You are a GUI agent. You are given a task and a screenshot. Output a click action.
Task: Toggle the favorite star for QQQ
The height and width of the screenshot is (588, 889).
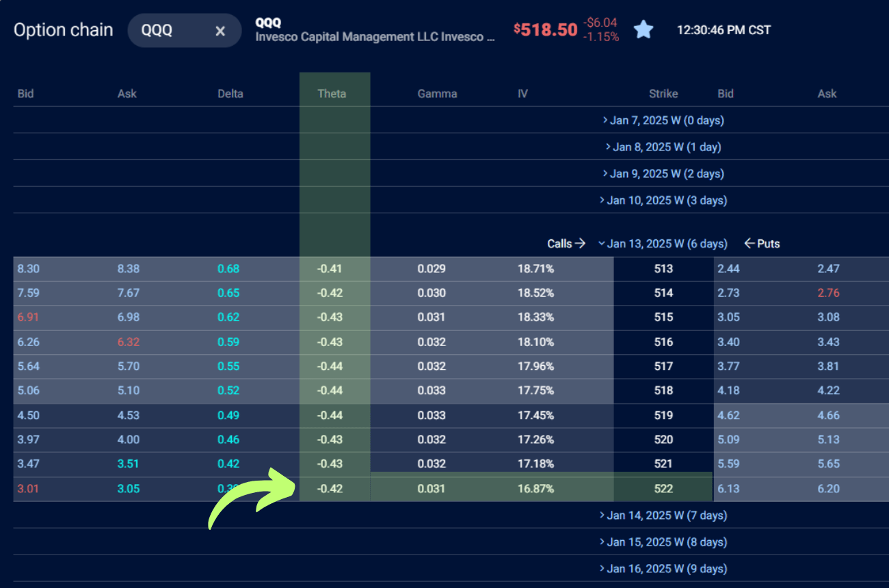(643, 29)
